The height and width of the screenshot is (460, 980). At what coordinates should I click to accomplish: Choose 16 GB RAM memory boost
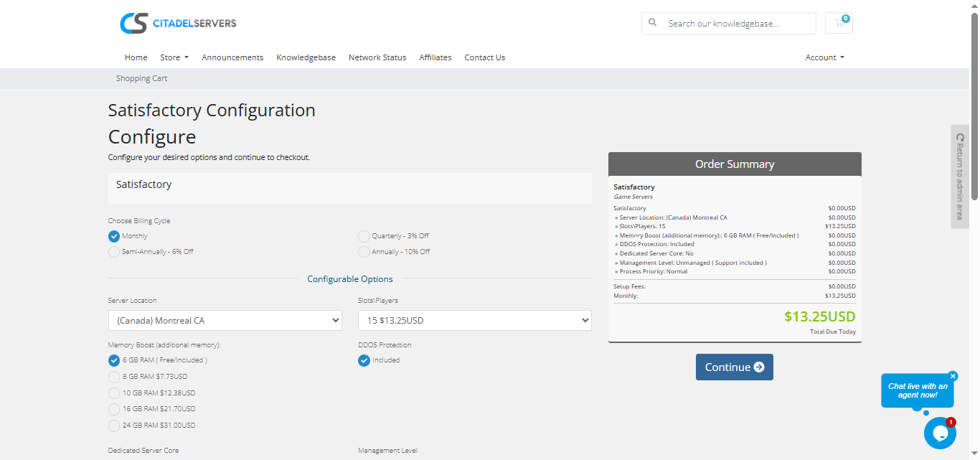click(x=114, y=409)
